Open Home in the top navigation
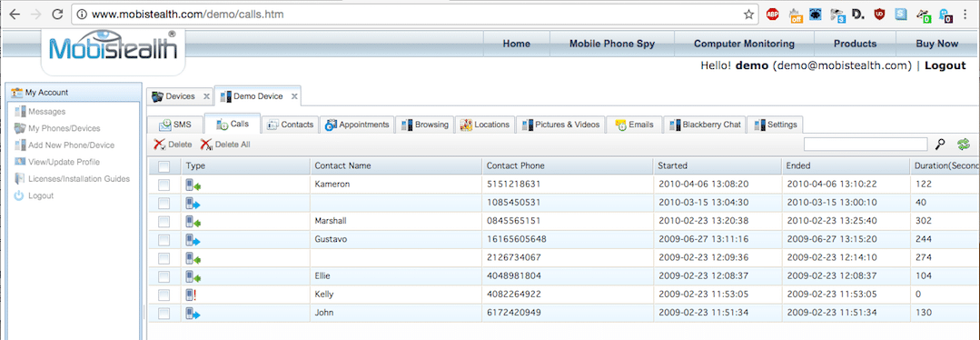This screenshot has height=340, width=980. (x=516, y=44)
